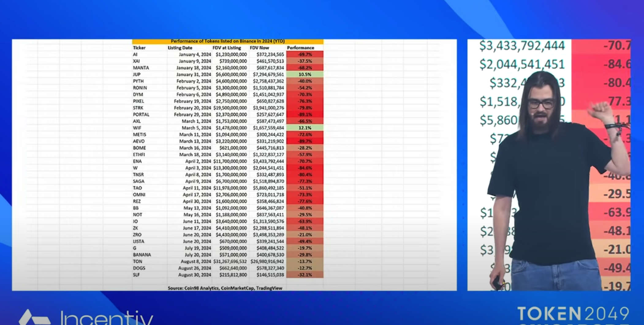Image resolution: width=644 pixels, height=325 pixels.
Task: Click the TOKEN2049 event logo
Action: (x=573, y=315)
